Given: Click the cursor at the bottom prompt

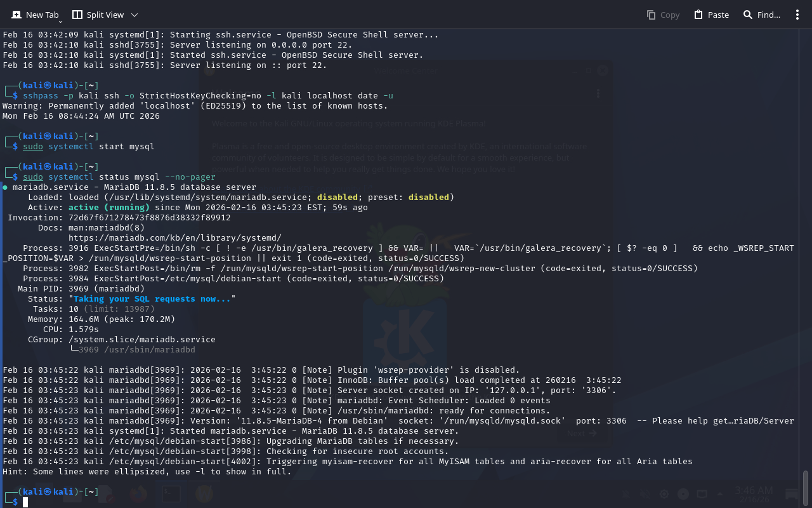Looking at the screenshot, I should (26, 502).
